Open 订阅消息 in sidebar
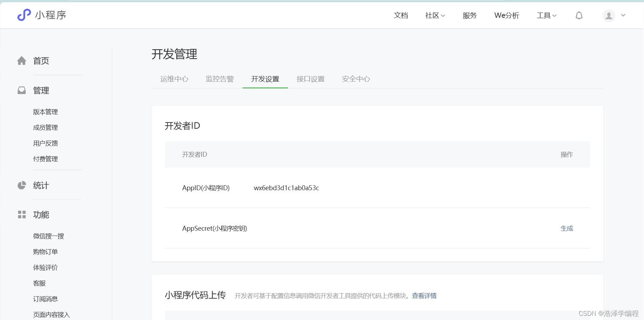644x320 pixels. 45,299
